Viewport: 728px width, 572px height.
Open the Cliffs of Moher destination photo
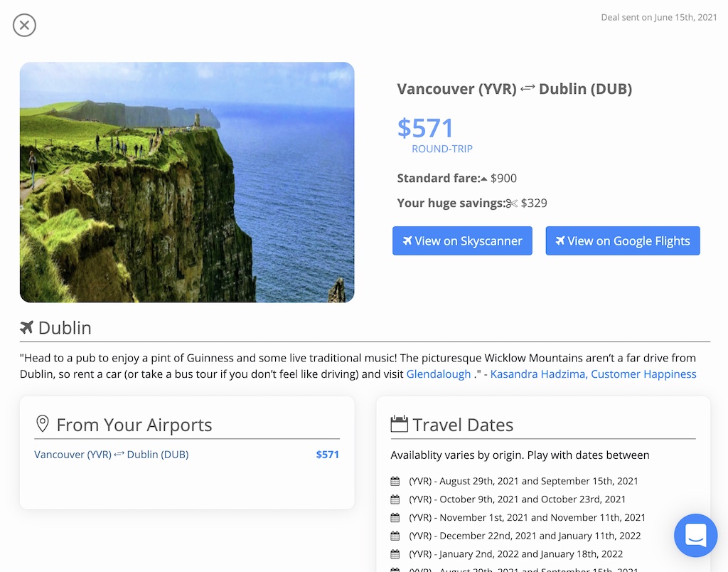pyautogui.click(x=187, y=182)
